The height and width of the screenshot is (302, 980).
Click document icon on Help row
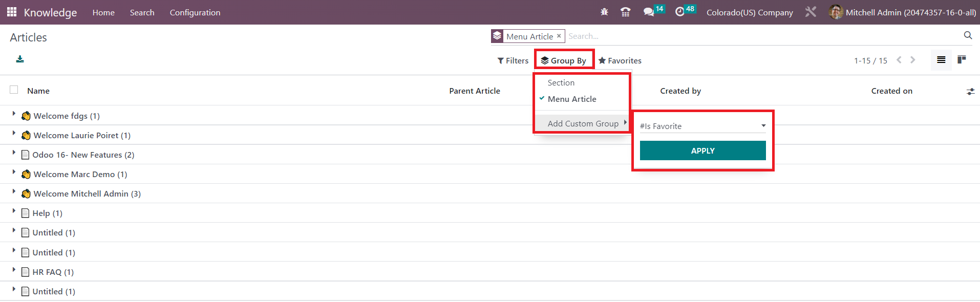(x=25, y=213)
